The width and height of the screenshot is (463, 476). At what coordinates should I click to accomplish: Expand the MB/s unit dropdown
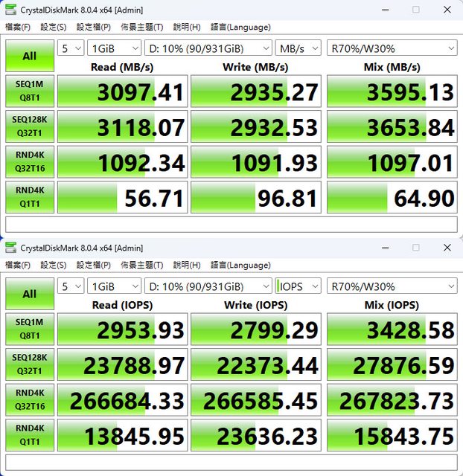pos(298,48)
